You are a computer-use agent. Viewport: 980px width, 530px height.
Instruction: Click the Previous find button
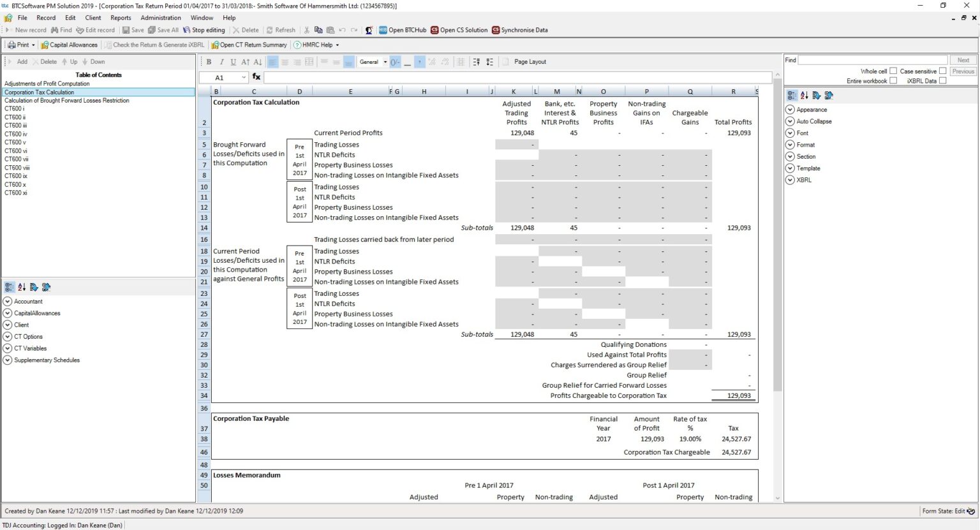[x=963, y=71]
